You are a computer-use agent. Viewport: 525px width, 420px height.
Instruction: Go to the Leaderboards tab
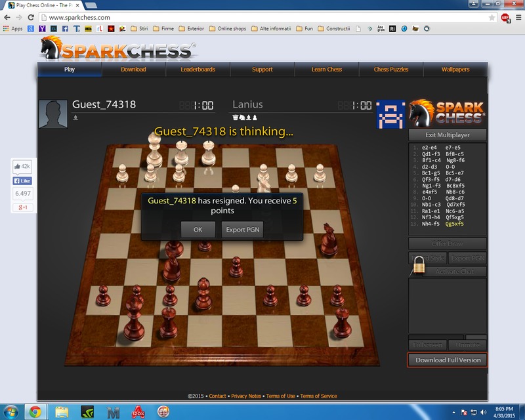pyautogui.click(x=198, y=70)
